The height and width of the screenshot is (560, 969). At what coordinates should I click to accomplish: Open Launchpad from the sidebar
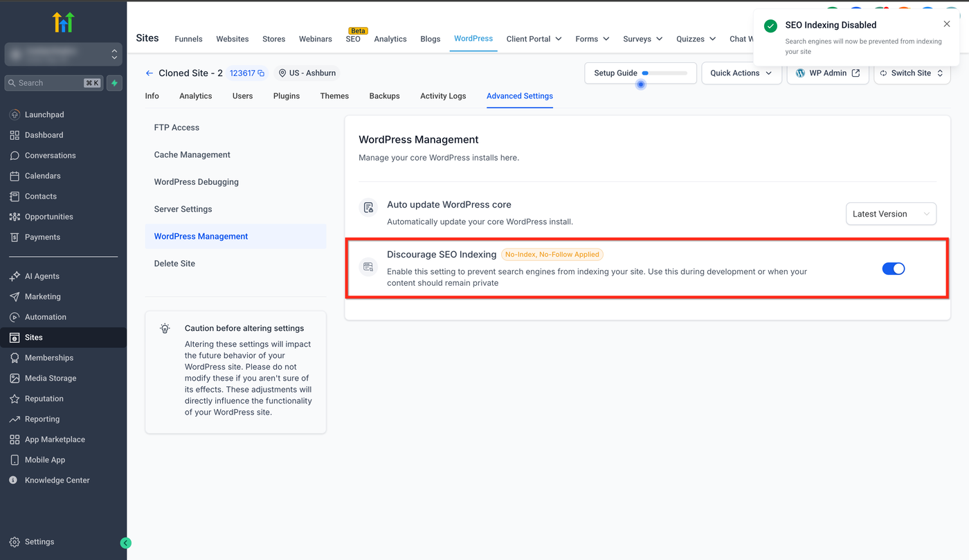pos(44,114)
